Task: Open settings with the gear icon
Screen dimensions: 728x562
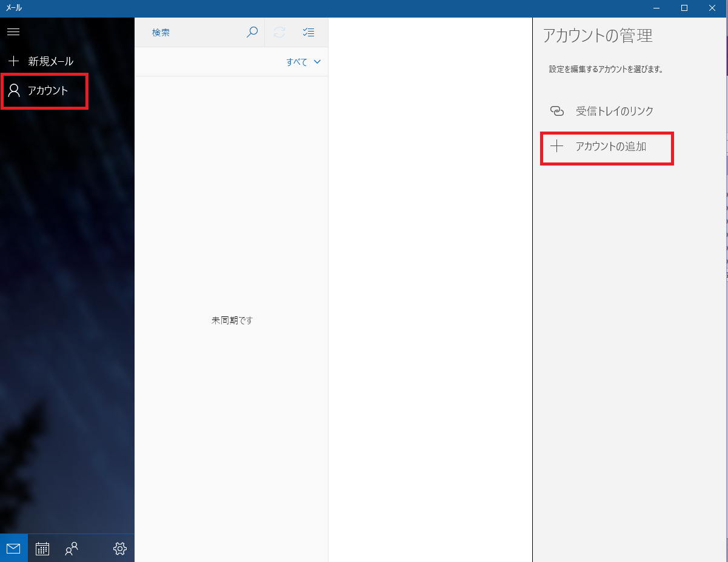Action: (120, 549)
